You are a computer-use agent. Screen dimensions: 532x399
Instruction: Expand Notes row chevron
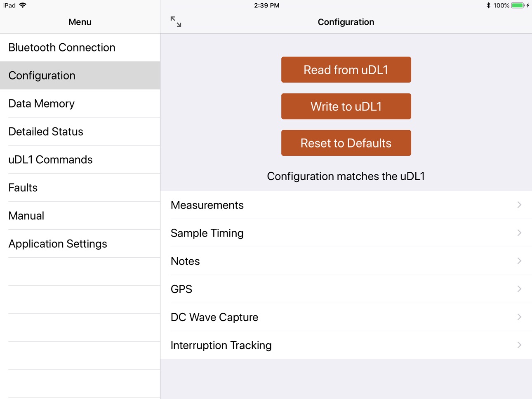coord(520,261)
